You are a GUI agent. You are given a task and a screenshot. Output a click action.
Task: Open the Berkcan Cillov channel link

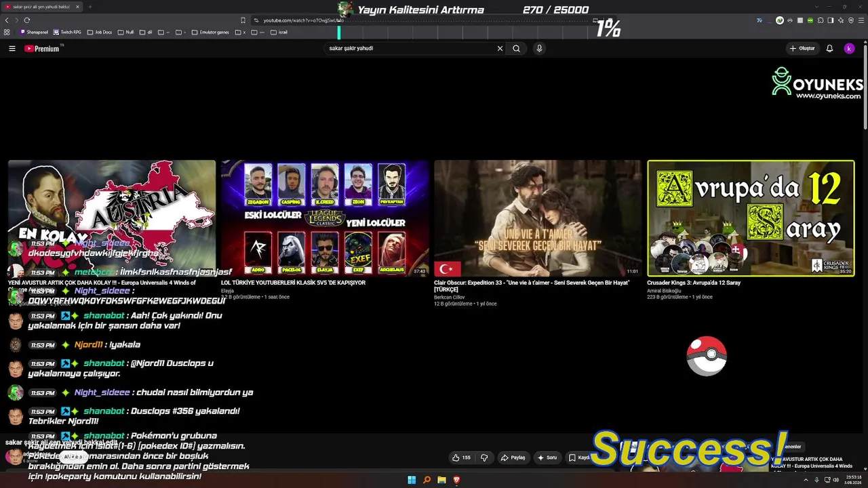[x=450, y=297]
